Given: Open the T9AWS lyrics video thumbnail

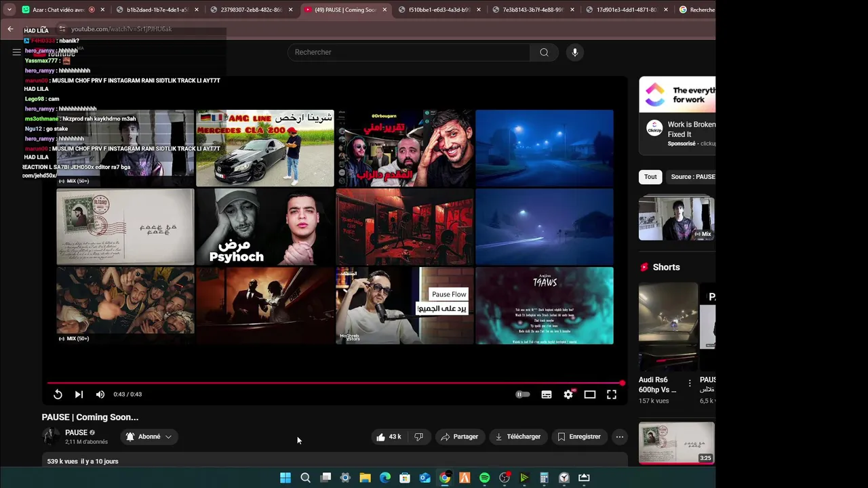Looking at the screenshot, I should (545, 306).
